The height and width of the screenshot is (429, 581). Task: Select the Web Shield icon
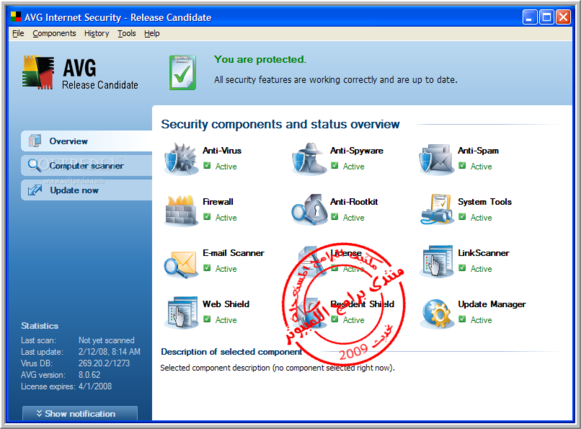coord(182,312)
